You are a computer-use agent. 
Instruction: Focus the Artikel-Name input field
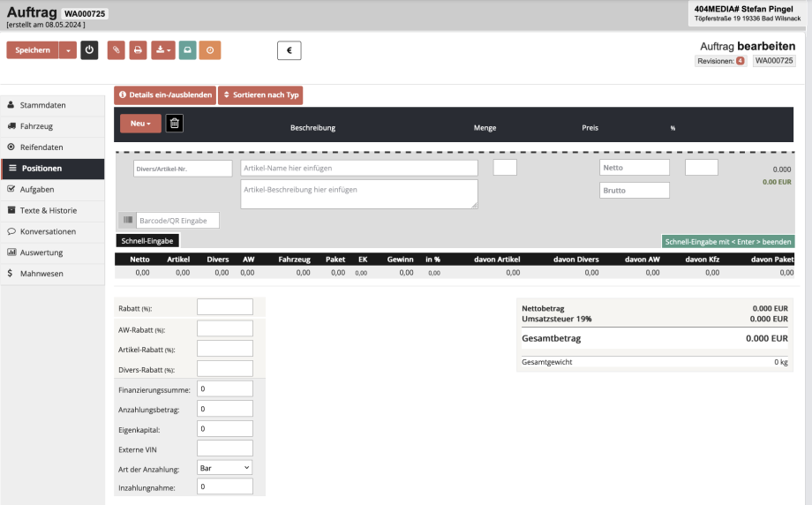tap(358, 168)
